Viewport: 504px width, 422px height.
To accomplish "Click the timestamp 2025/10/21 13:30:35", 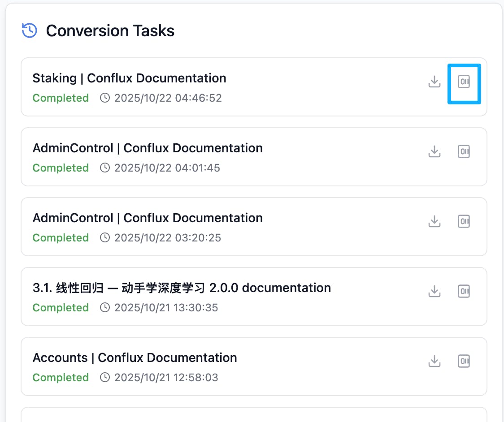I will pyautogui.click(x=166, y=308).
